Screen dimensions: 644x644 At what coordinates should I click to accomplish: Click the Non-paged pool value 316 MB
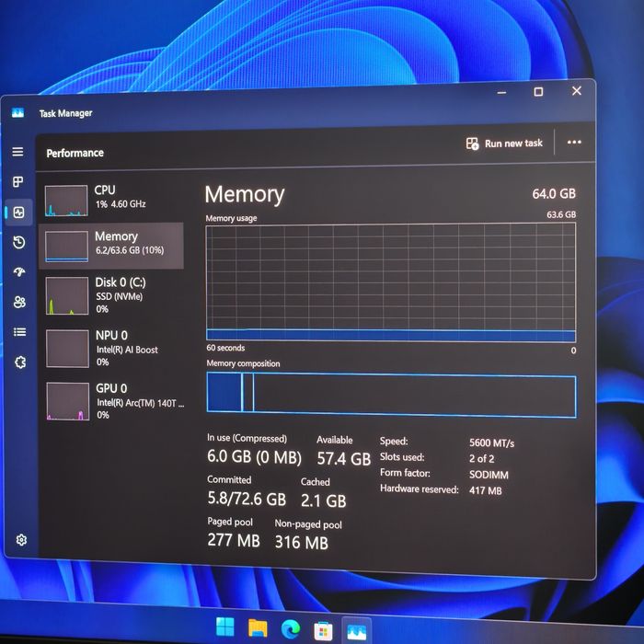click(x=302, y=542)
